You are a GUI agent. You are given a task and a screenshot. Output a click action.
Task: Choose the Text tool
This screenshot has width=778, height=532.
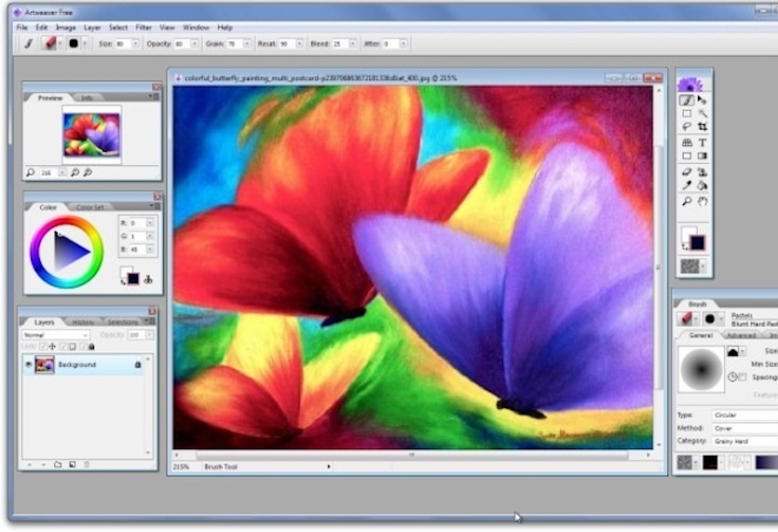point(703,143)
